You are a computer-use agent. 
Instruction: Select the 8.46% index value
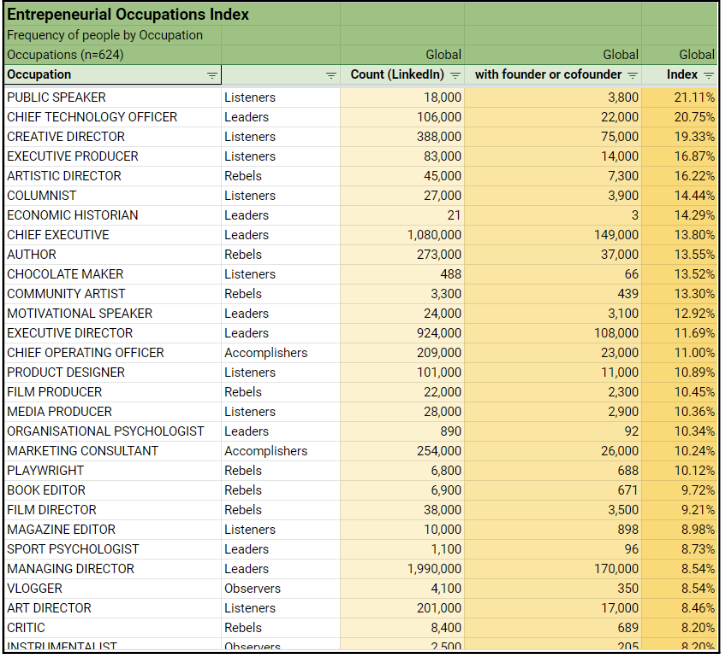(x=679, y=608)
